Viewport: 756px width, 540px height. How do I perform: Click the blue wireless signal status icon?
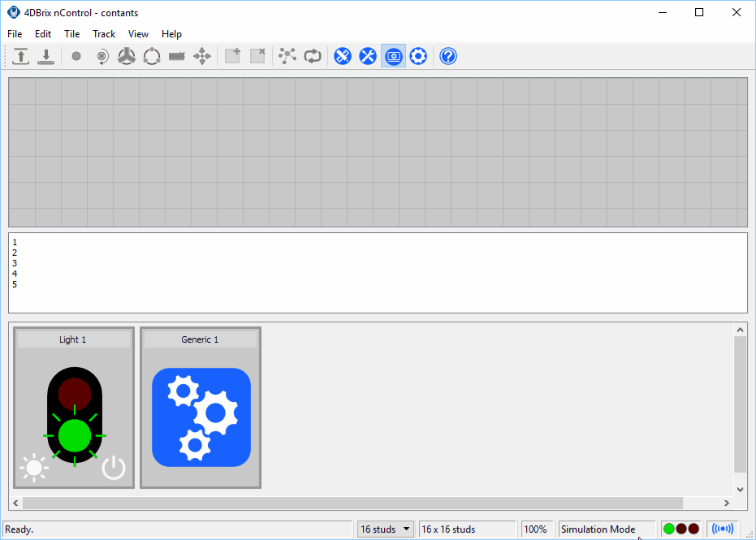tap(722, 529)
